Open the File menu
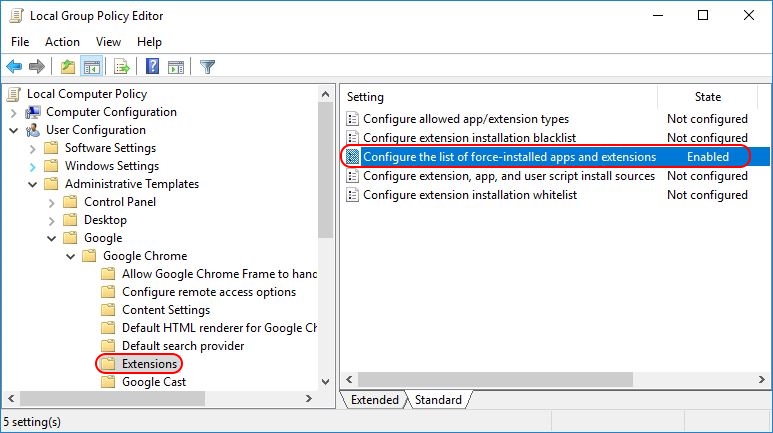Image resolution: width=773 pixels, height=433 pixels. click(x=20, y=42)
